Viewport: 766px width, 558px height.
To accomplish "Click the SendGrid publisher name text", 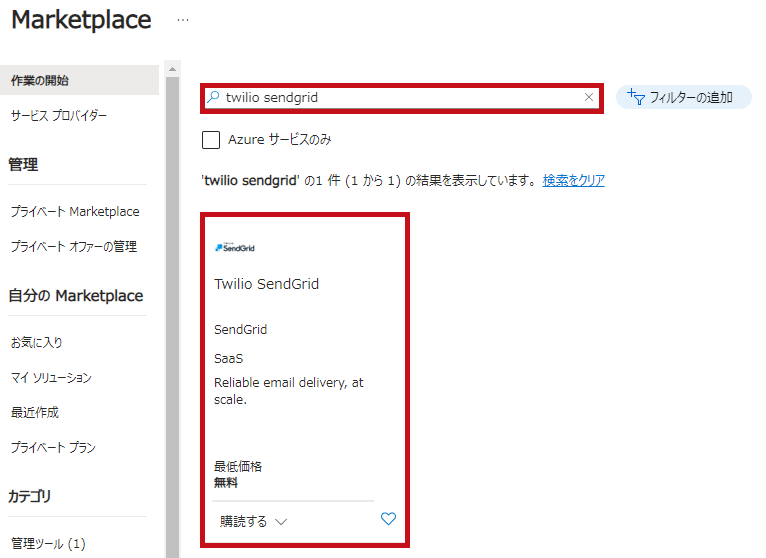I will pyautogui.click(x=240, y=329).
